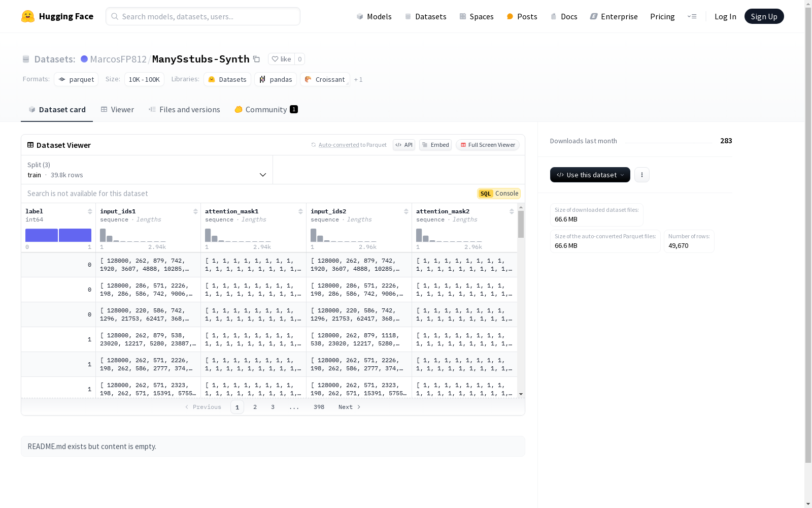The width and height of the screenshot is (812, 508).
Task: Select the Croissant library tag
Action: (325, 79)
